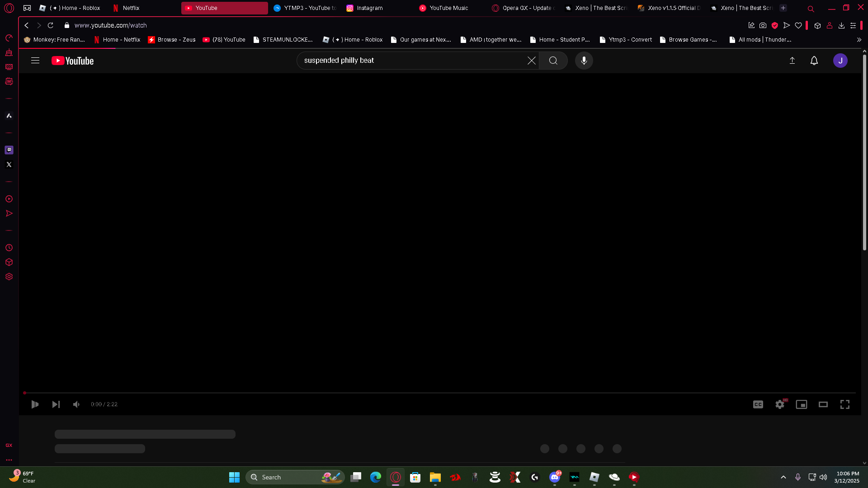Open the player settings gear
This screenshot has width=868, height=488.
pos(780,404)
